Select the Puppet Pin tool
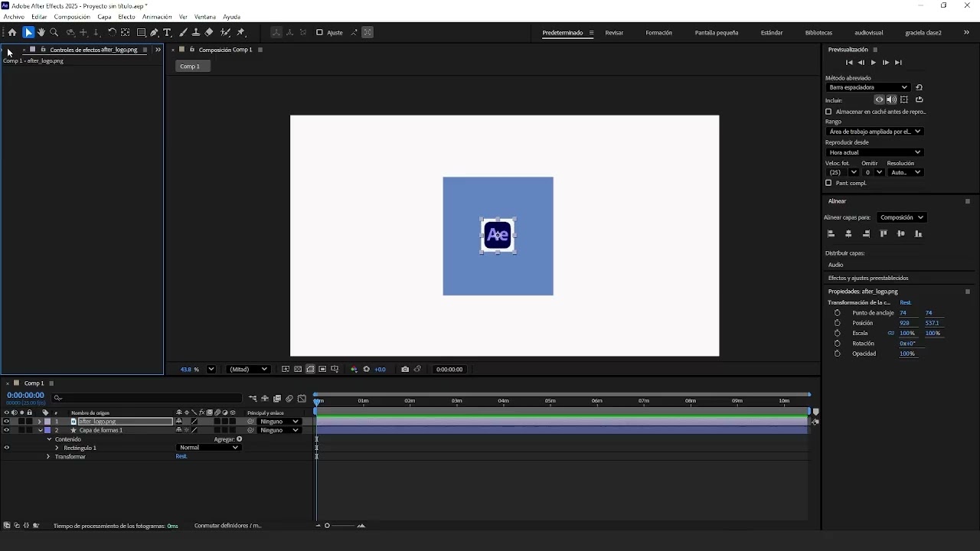Viewport: 980px width, 551px height. pos(241,33)
